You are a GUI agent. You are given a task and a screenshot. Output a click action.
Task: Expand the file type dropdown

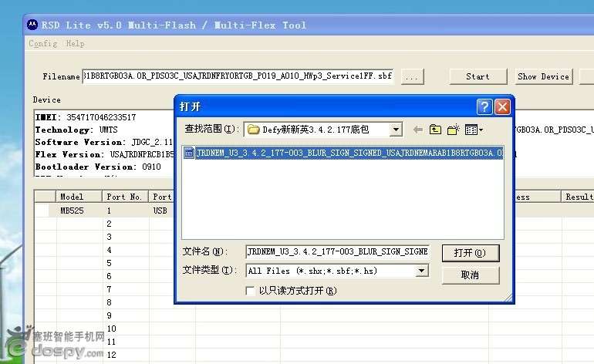(421, 271)
